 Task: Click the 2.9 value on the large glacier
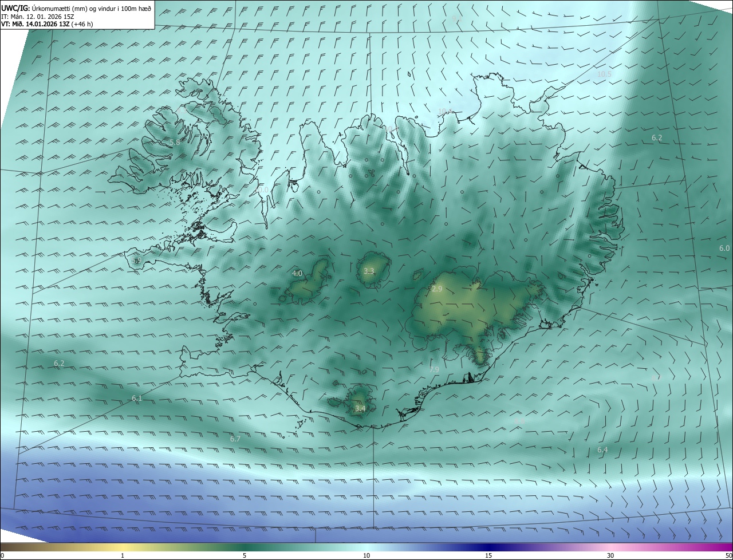437,289
